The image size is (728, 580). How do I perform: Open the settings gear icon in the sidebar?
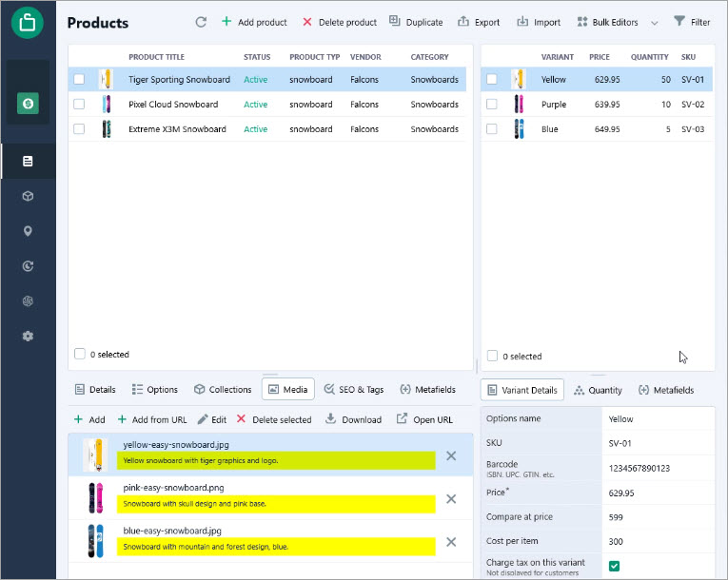click(28, 336)
